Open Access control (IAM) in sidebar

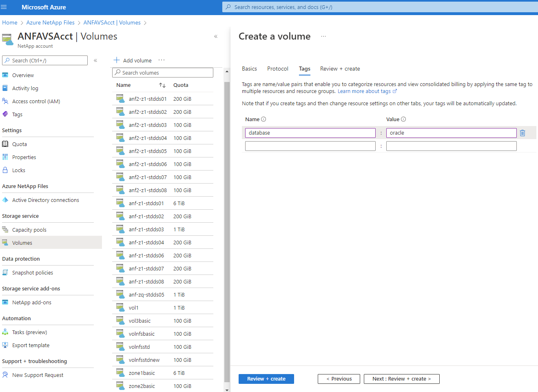point(36,102)
